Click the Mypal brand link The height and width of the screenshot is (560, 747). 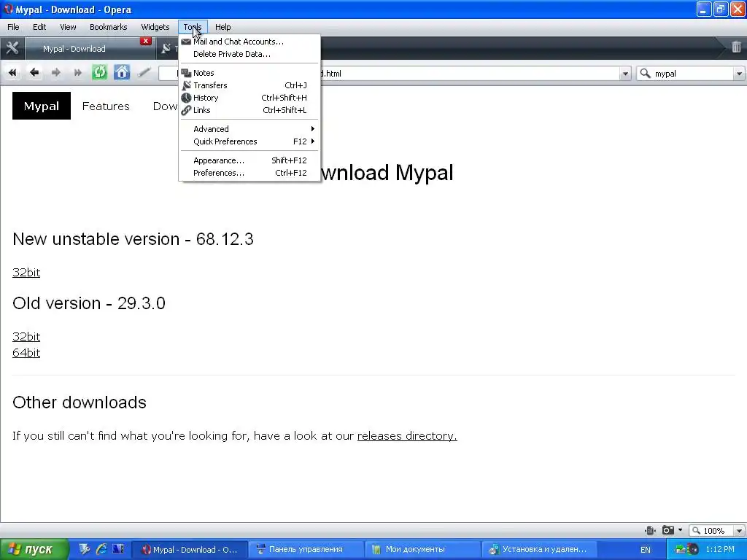(42, 106)
